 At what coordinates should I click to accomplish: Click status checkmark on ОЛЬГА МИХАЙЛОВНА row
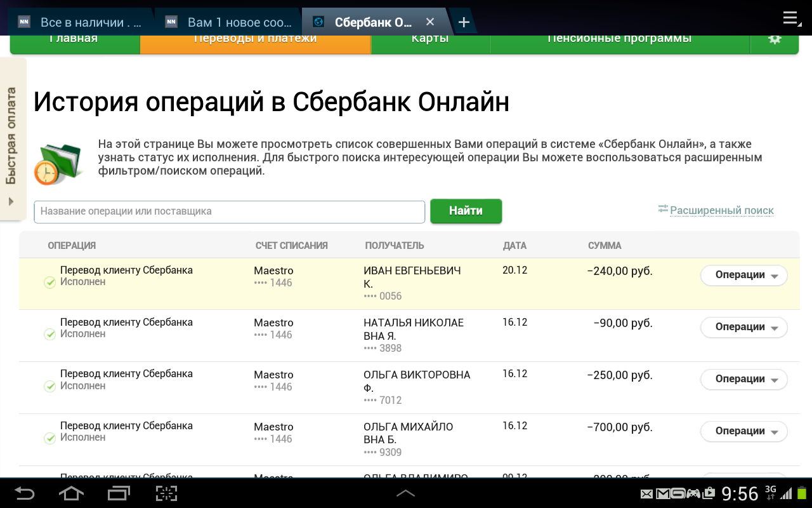point(50,438)
